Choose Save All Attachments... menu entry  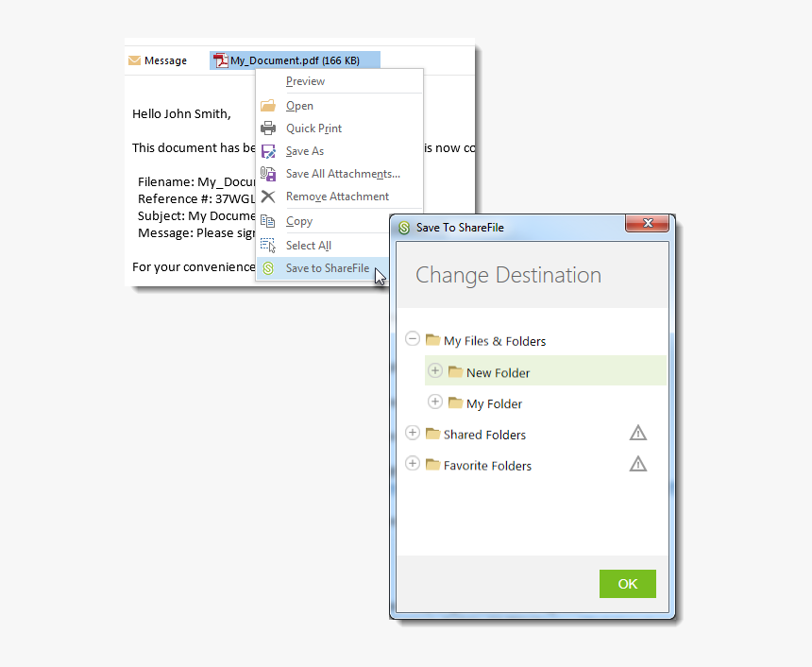[x=339, y=174]
